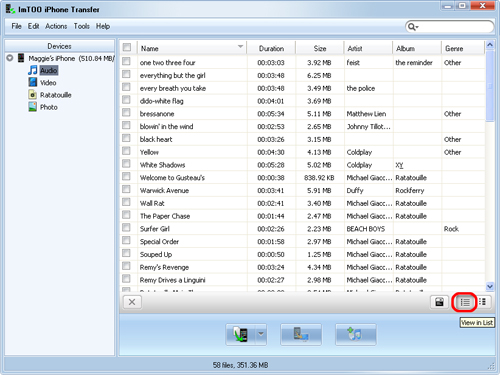Select Maggie's iPhone device

point(71,58)
